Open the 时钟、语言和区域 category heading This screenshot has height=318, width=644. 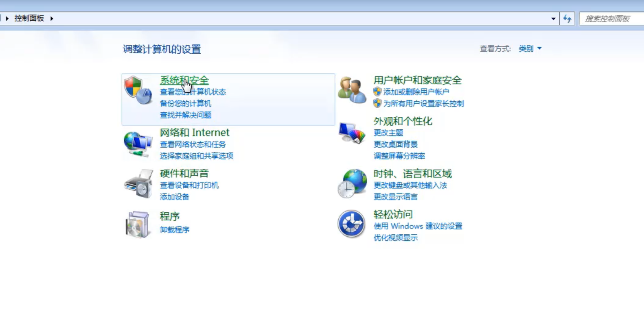pyautogui.click(x=413, y=174)
